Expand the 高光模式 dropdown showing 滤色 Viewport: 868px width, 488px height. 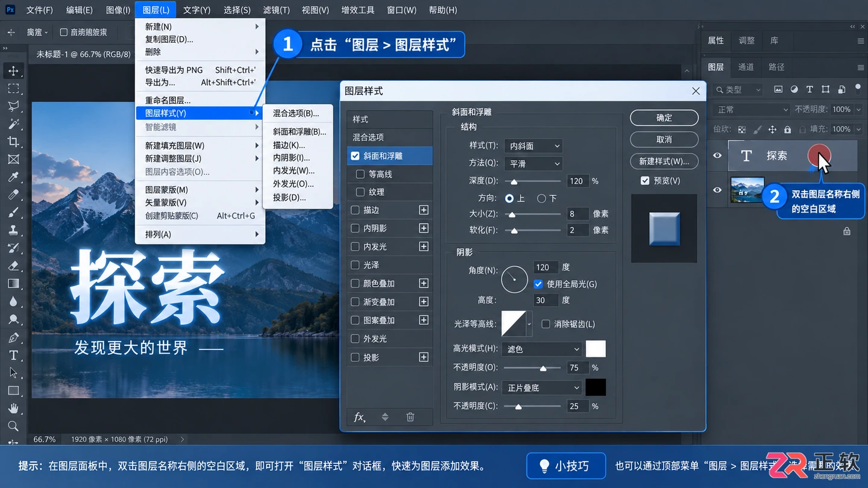click(542, 349)
